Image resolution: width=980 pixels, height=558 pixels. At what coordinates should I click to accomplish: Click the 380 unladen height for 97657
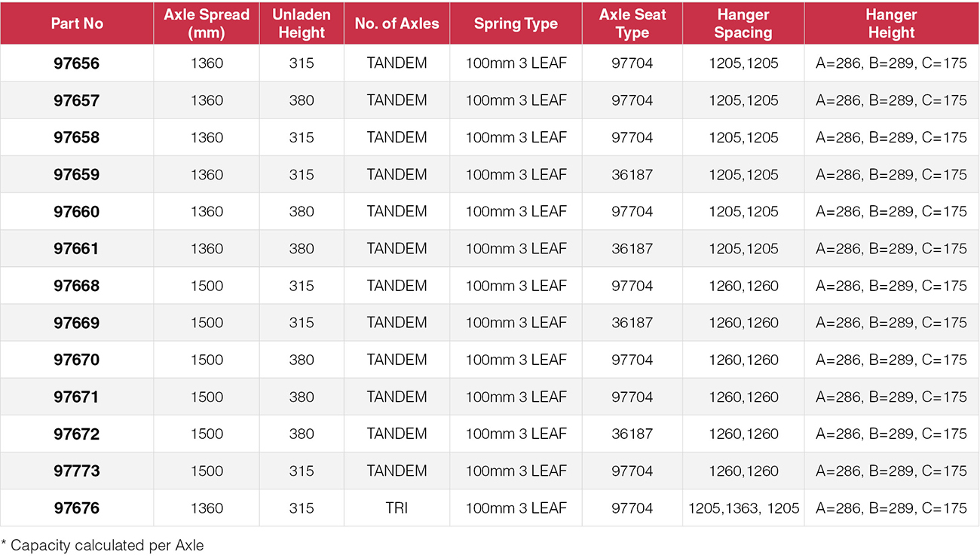302,100
